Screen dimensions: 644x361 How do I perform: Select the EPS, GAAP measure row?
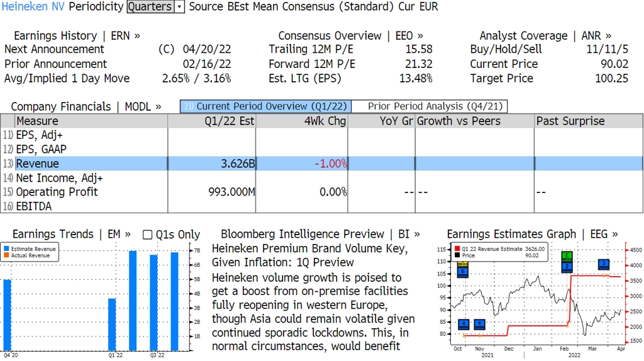(321, 149)
